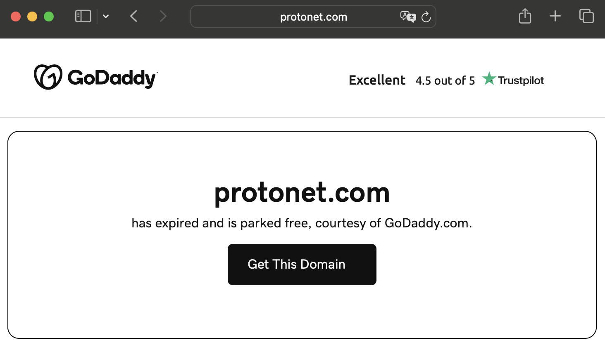Open the translate page icon in address bar

click(x=408, y=17)
